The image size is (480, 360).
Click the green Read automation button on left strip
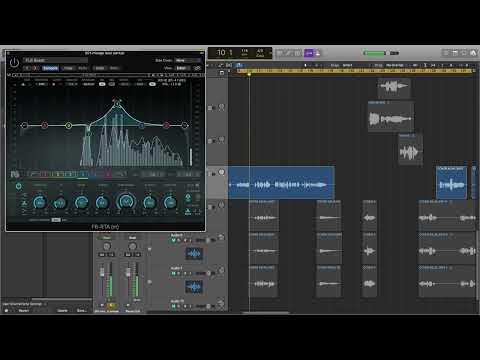coord(106,238)
